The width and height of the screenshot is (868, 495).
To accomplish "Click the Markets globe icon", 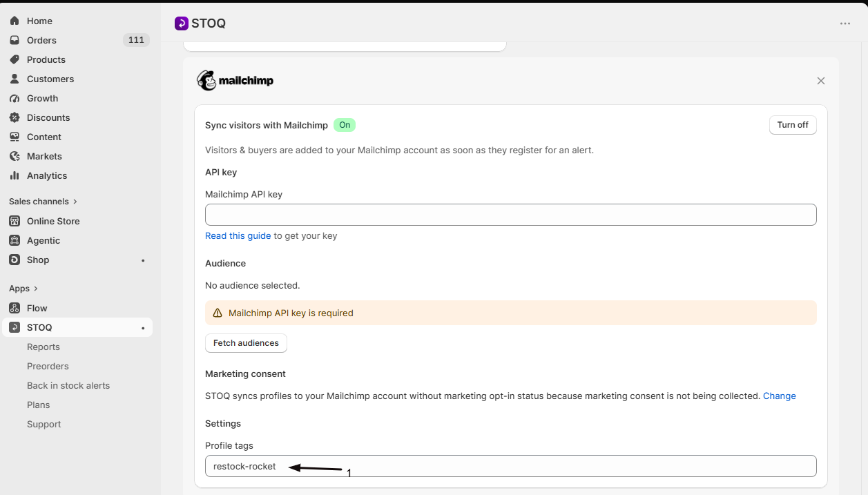I will tap(15, 156).
